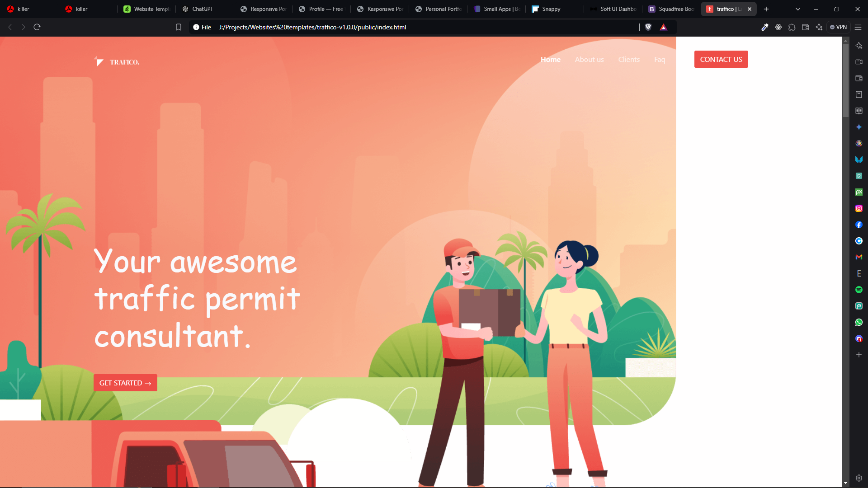Click the color picker eyedropper extension icon
Image resolution: width=868 pixels, height=488 pixels.
(765, 27)
